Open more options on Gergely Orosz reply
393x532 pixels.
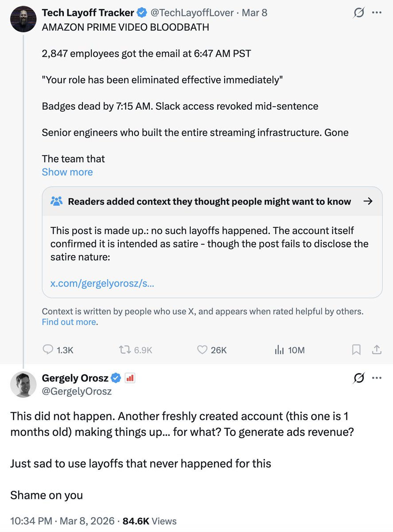pyautogui.click(x=377, y=378)
